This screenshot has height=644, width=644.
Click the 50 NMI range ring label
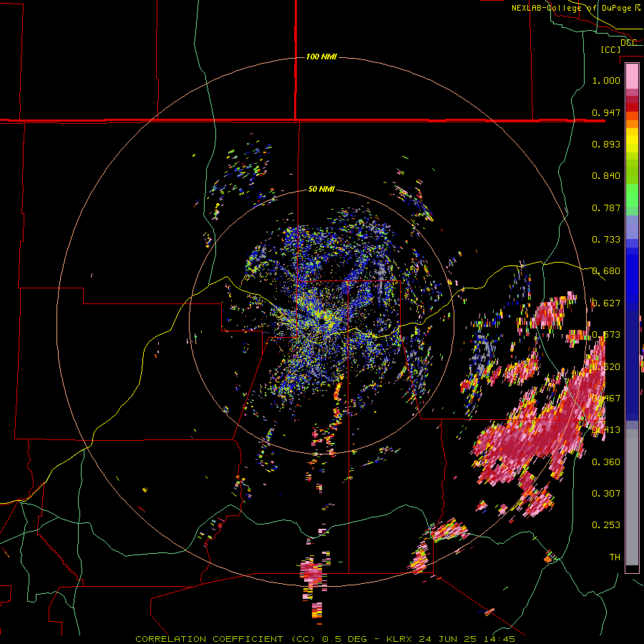(x=321, y=190)
